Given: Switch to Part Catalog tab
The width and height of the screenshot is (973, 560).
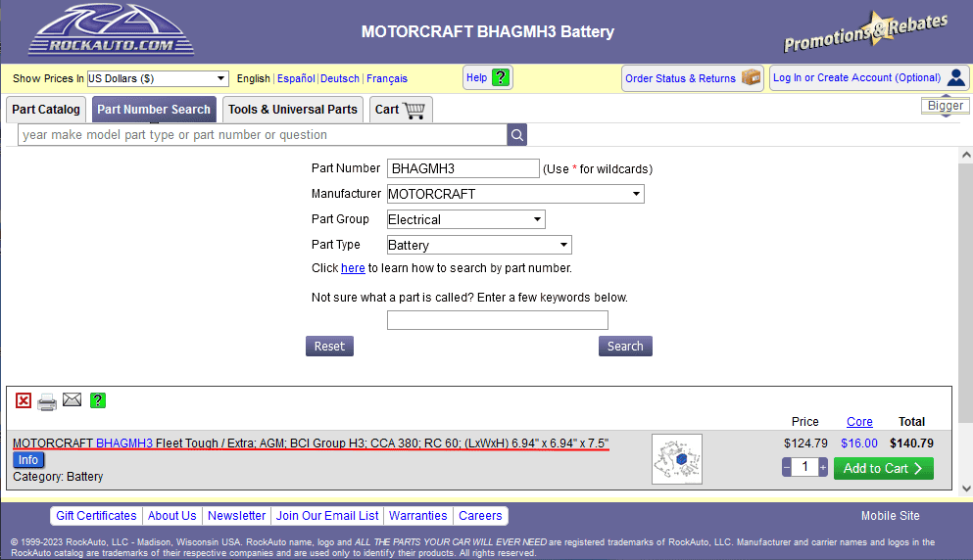Looking at the screenshot, I should coord(46,110).
